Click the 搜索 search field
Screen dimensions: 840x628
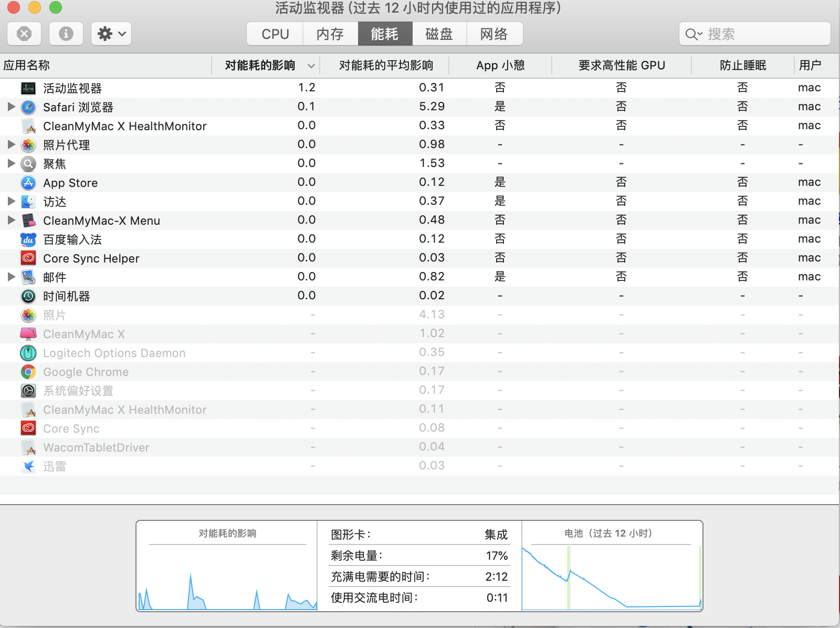click(x=761, y=34)
